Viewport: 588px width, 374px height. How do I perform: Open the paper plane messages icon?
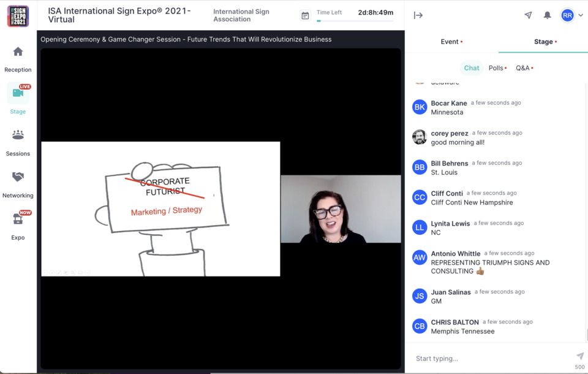[x=528, y=15]
